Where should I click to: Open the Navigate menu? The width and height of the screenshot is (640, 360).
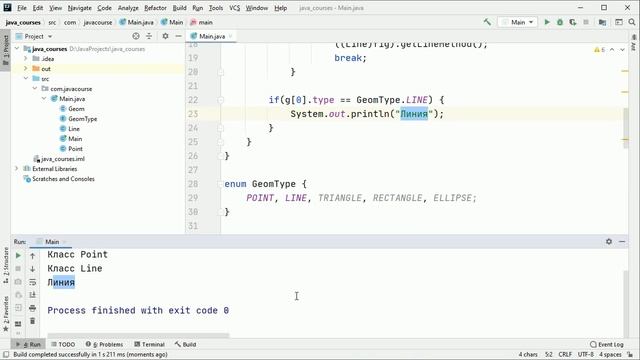point(80,8)
